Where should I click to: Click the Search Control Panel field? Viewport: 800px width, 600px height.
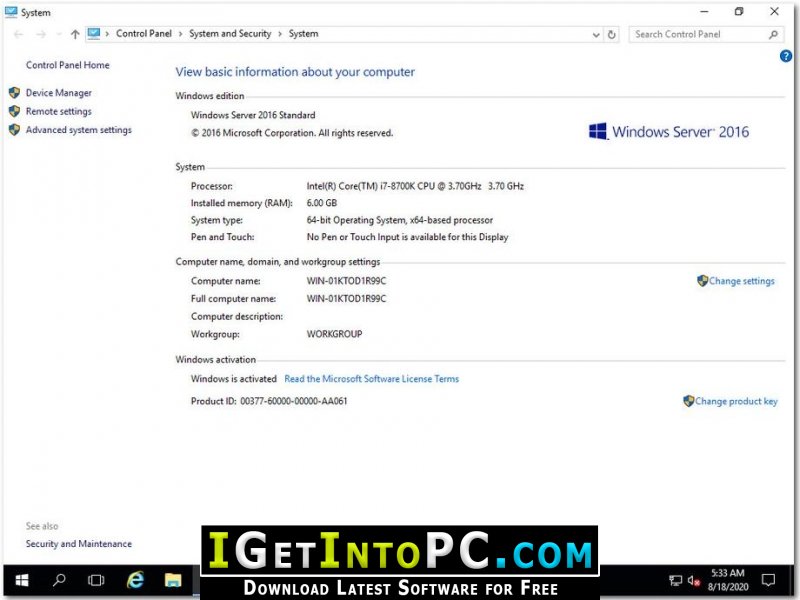pos(706,34)
